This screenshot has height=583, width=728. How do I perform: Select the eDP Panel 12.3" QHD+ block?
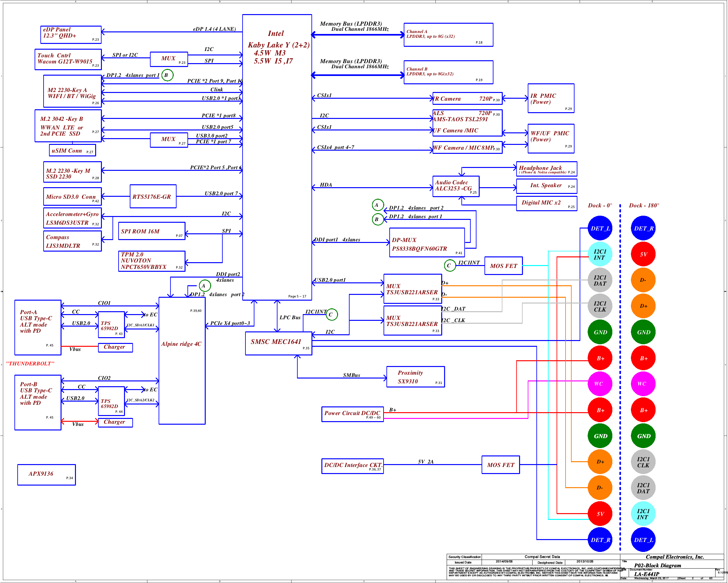pos(71,34)
